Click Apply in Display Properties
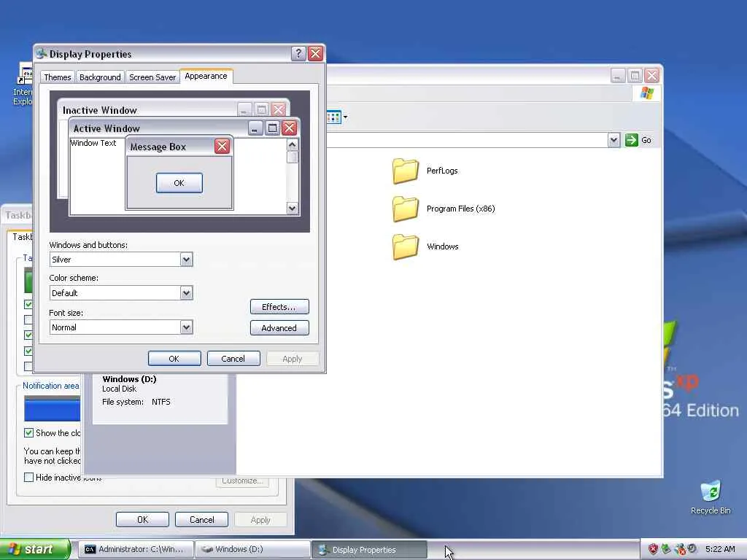The width and height of the screenshot is (747, 560). 293,359
